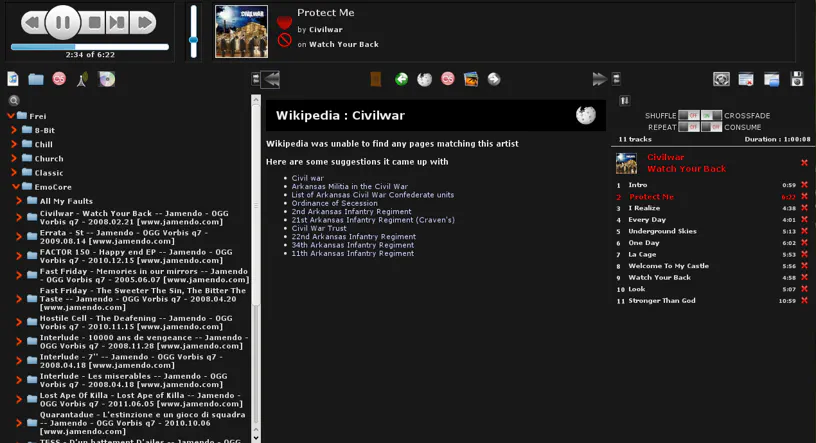
Task: Expand FACTOR 150 - Happy end EP folder
Action: (x=19, y=256)
